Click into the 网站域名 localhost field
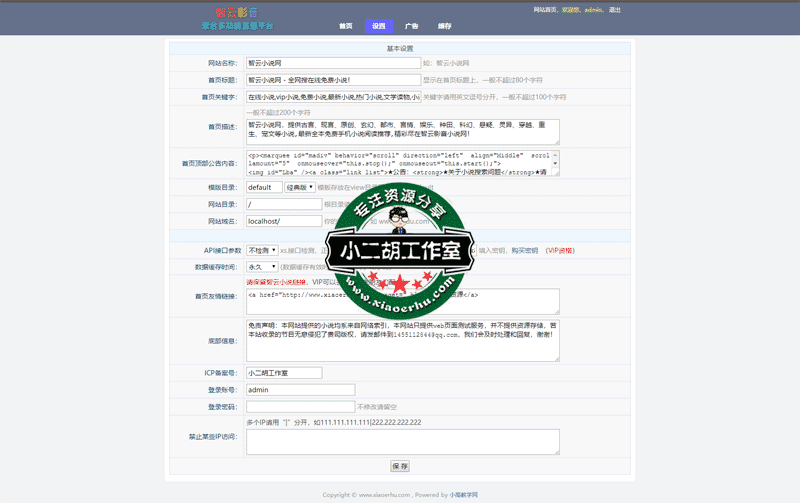 [284, 221]
